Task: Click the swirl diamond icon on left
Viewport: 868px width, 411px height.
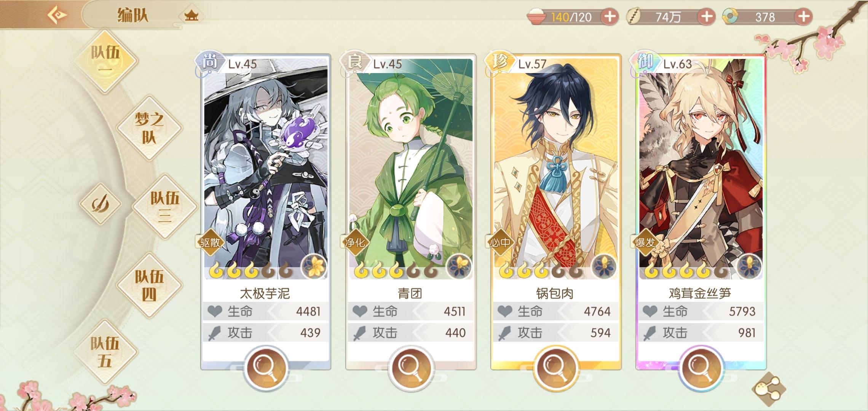Action: pos(100,204)
